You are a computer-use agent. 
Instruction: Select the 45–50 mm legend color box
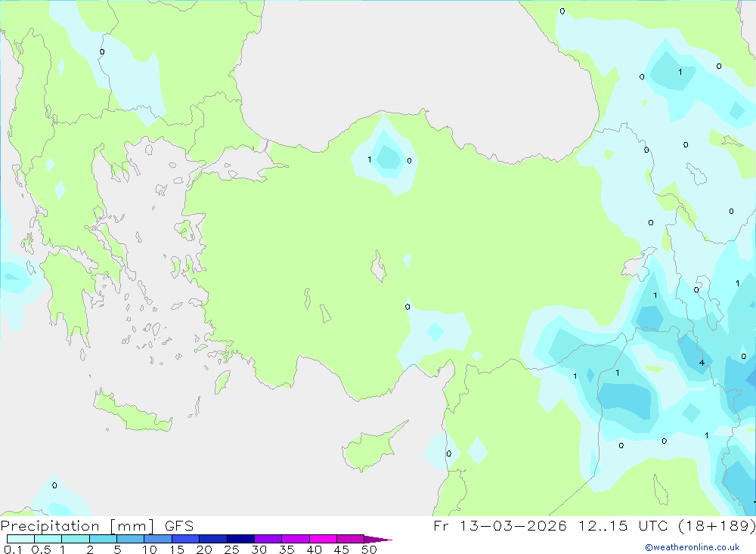350,539
